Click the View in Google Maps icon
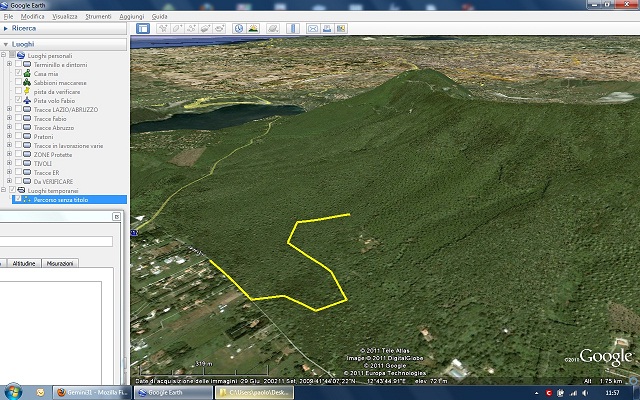The height and width of the screenshot is (400, 640). coord(341,28)
